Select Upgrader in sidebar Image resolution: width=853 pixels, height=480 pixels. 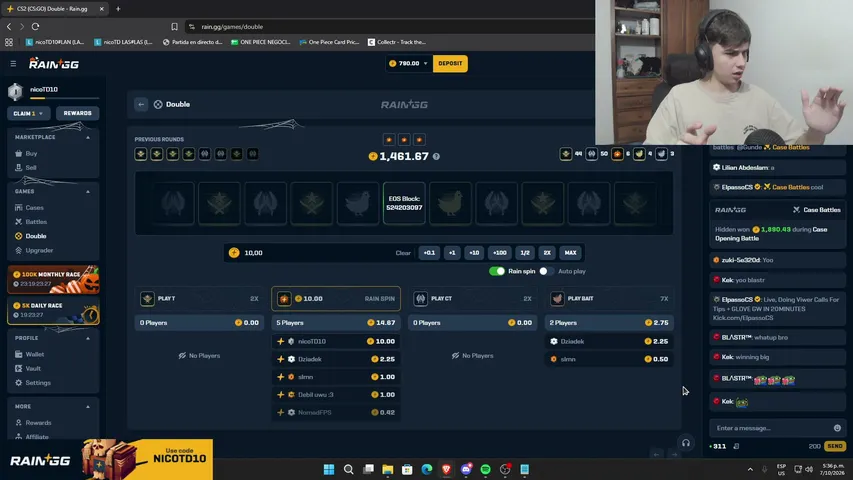click(x=39, y=250)
